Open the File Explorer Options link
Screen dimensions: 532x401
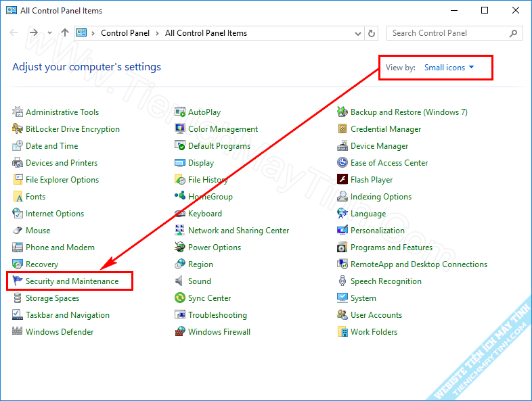(62, 180)
